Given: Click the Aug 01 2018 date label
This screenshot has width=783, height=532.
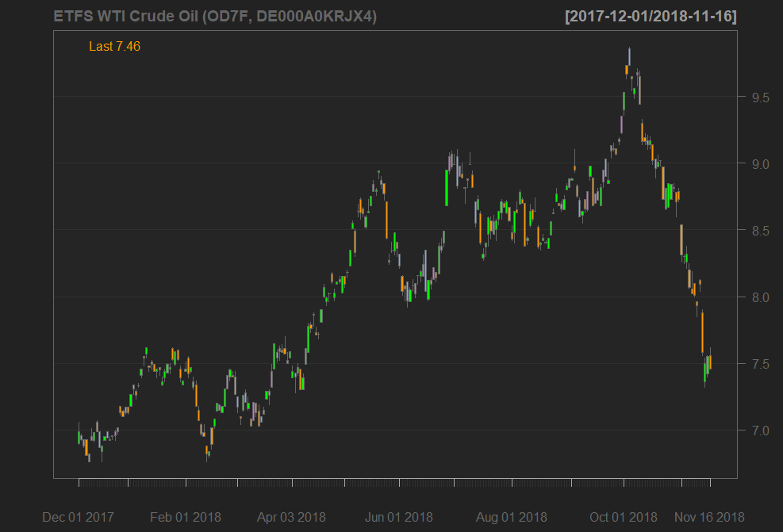Looking at the screenshot, I should pyautogui.click(x=511, y=517).
